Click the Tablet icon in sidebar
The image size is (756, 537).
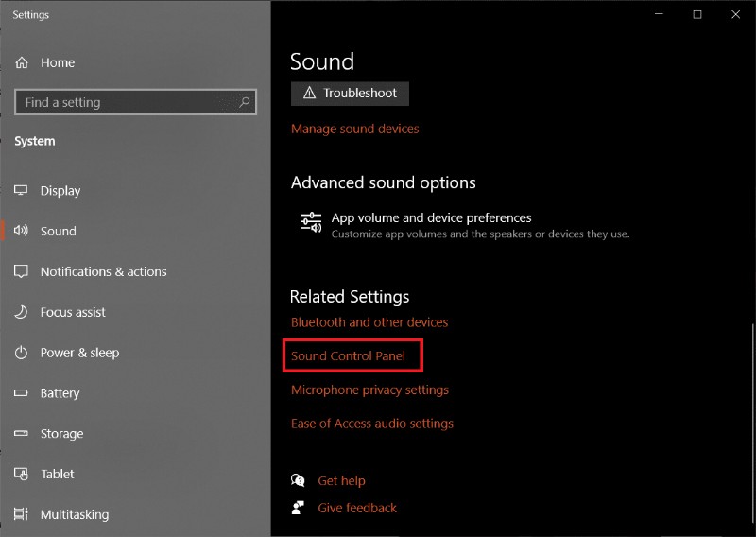point(21,474)
